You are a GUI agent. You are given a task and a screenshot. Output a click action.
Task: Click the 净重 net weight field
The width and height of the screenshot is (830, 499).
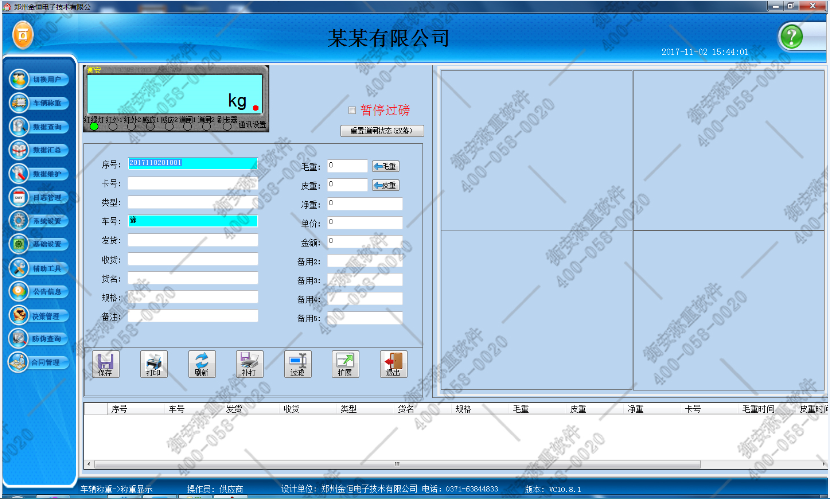pyautogui.click(x=365, y=204)
